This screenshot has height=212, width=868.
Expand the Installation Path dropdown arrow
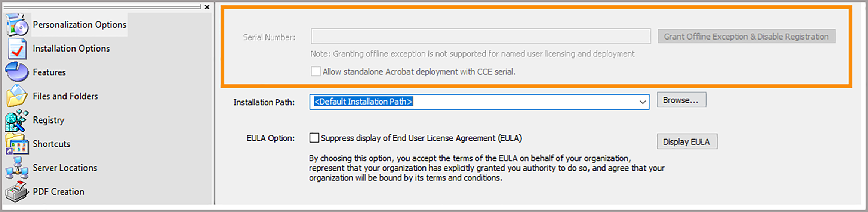(x=642, y=102)
